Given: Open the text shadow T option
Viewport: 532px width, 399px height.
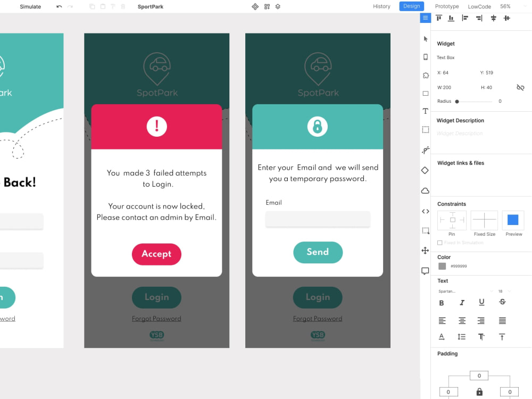Looking at the screenshot, I should pos(481,337).
